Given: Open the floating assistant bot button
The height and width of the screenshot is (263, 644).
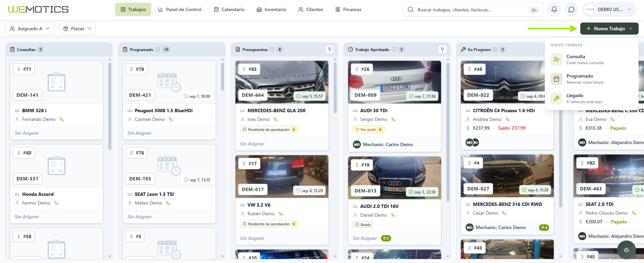Looking at the screenshot, I should coord(626,250).
